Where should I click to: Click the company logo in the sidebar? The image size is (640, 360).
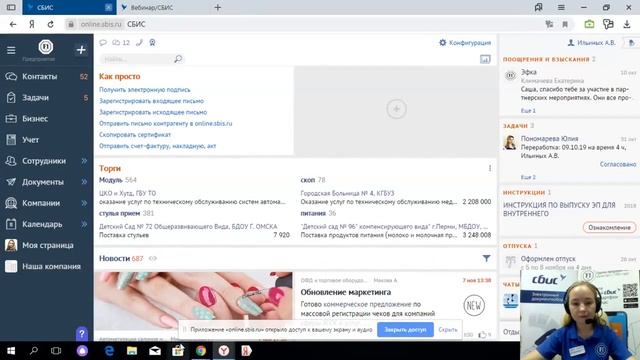click(x=46, y=47)
